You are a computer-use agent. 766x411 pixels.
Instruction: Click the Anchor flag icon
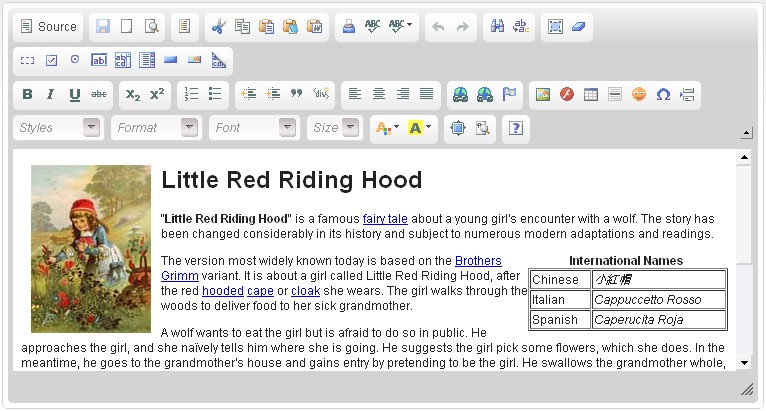[509, 94]
